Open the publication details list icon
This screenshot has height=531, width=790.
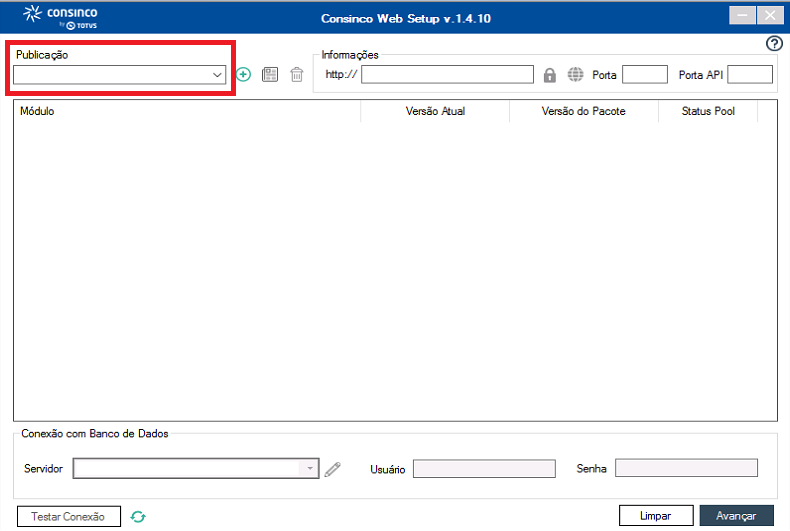270,75
